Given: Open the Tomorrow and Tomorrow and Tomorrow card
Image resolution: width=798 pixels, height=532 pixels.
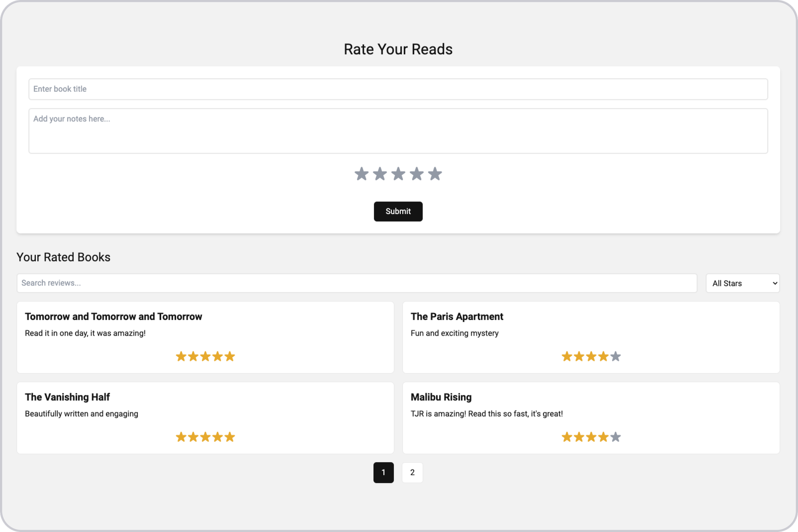Looking at the screenshot, I should pyautogui.click(x=205, y=337).
